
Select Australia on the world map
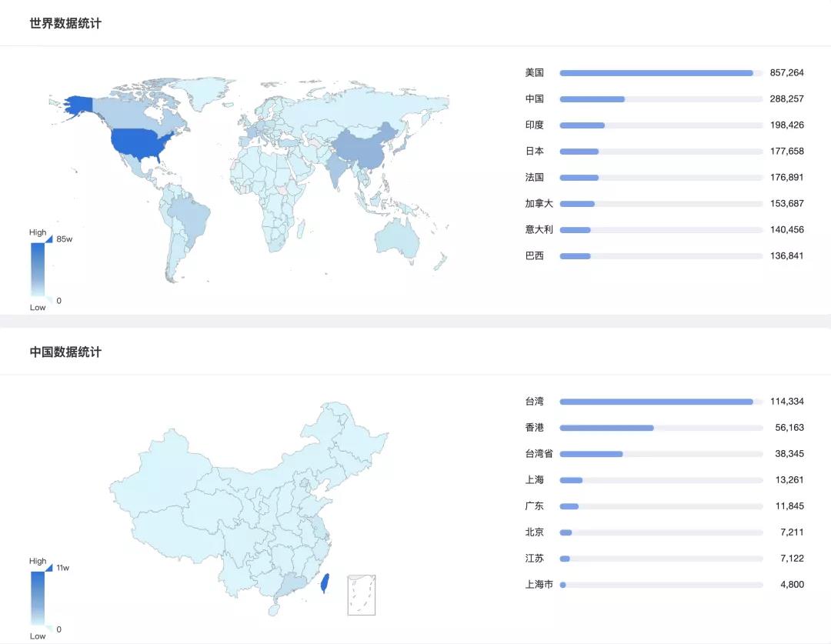[x=398, y=239]
